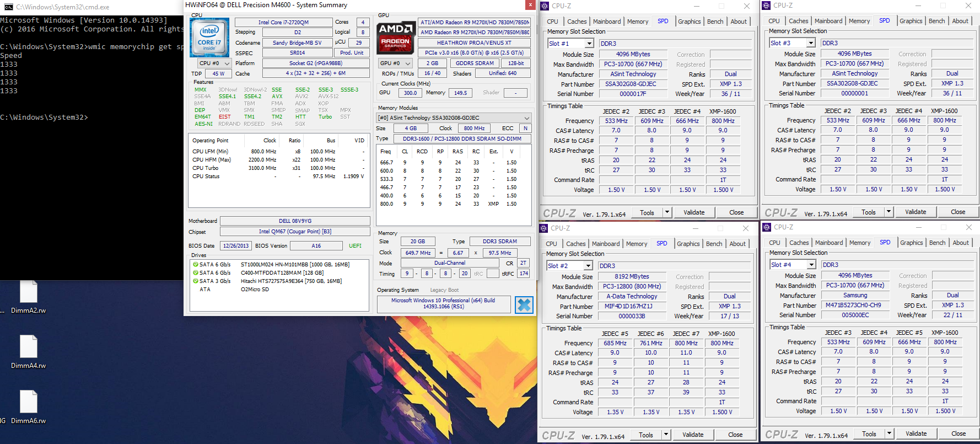
Task: Click the CPU Turbo operating point row
Action: click(279, 168)
